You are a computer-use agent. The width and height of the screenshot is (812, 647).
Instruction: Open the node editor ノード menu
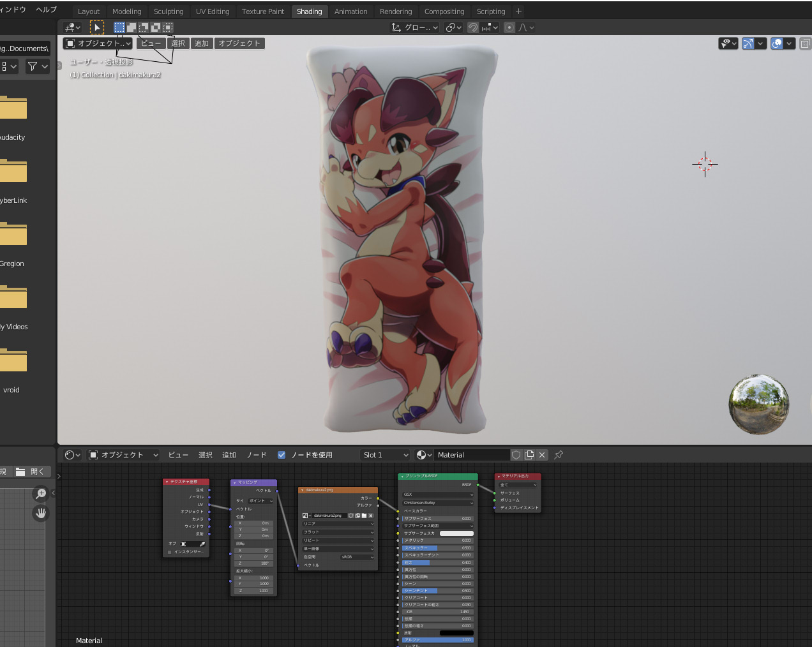point(257,455)
